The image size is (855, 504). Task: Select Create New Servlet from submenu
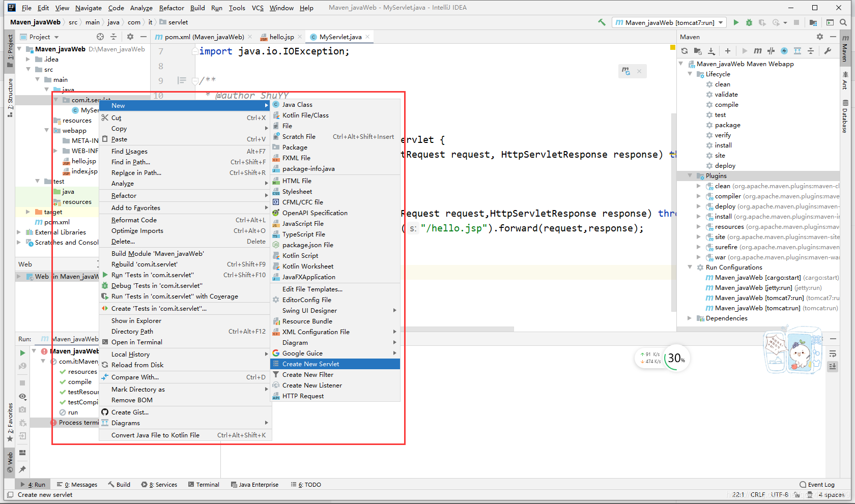(335, 364)
